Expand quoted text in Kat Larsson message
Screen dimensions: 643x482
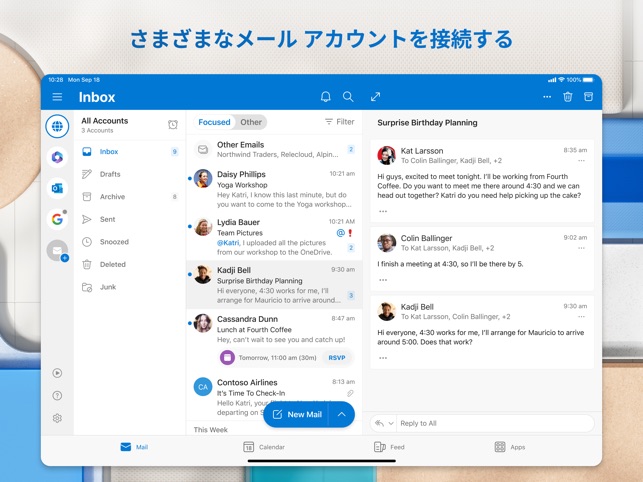coord(383,211)
